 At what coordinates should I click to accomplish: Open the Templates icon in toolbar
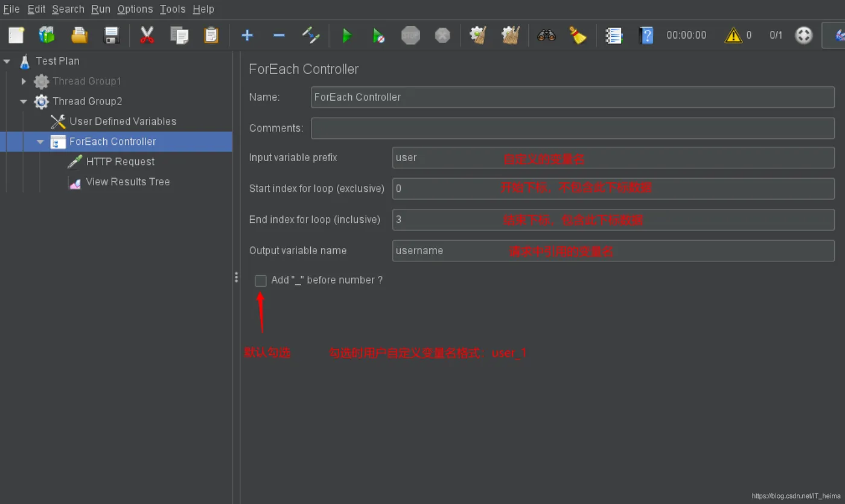point(47,36)
